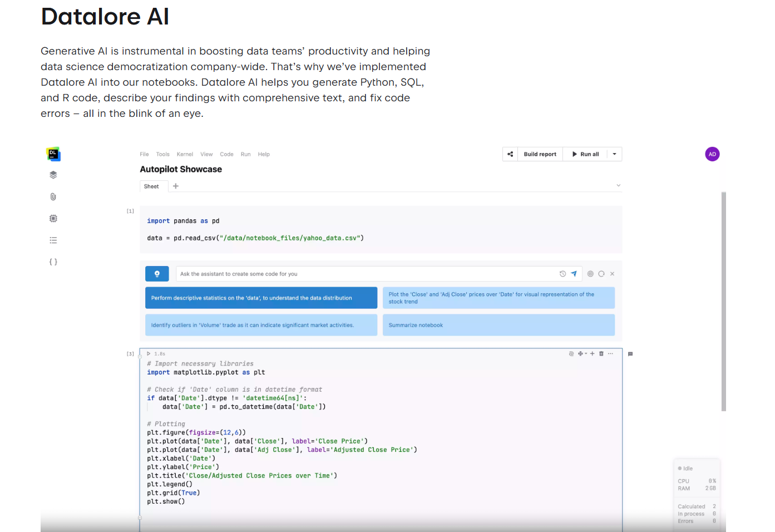Open the cell language dropdown caret
The height and width of the screenshot is (532, 775).
point(586,353)
